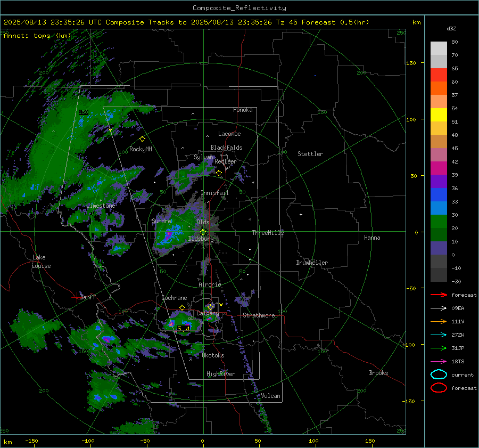Click the yellow diamond marker below RedDeer
Screen dimensions: 479x448
pyautogui.click(x=219, y=173)
